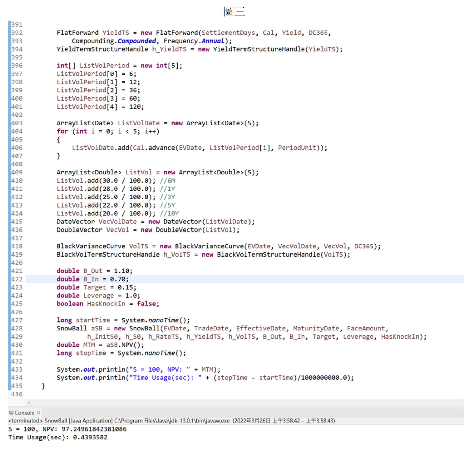Click the closing brace on line 435
Image resolution: width=476 pixels, height=450 pixels.
click(x=43, y=386)
